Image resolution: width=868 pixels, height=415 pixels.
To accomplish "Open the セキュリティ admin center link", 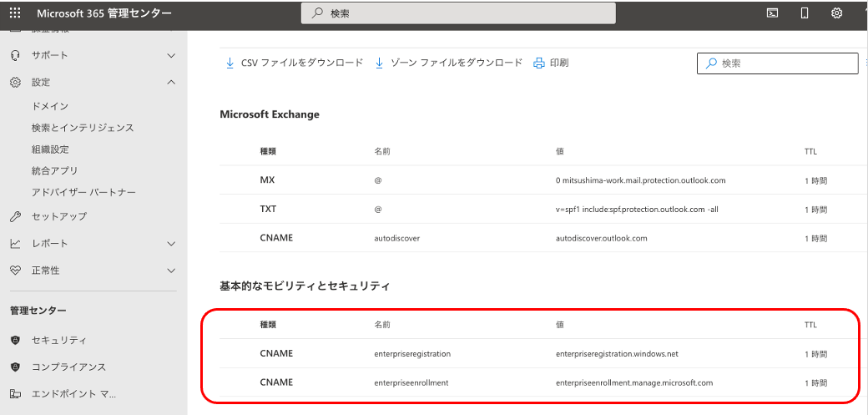I will [x=59, y=340].
